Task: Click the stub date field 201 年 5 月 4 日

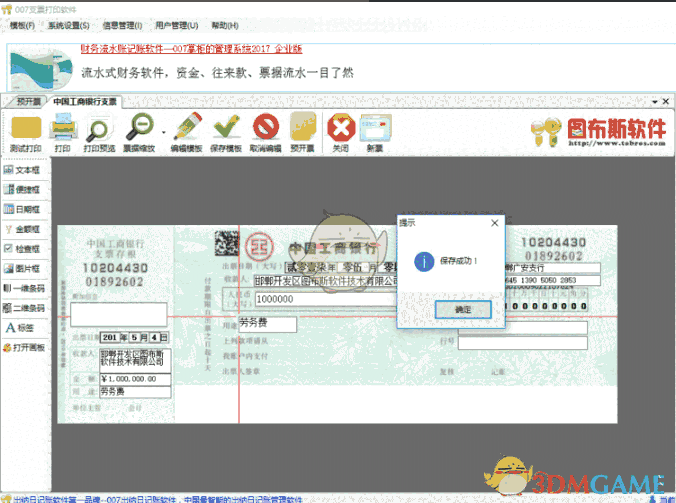Action: [134, 337]
